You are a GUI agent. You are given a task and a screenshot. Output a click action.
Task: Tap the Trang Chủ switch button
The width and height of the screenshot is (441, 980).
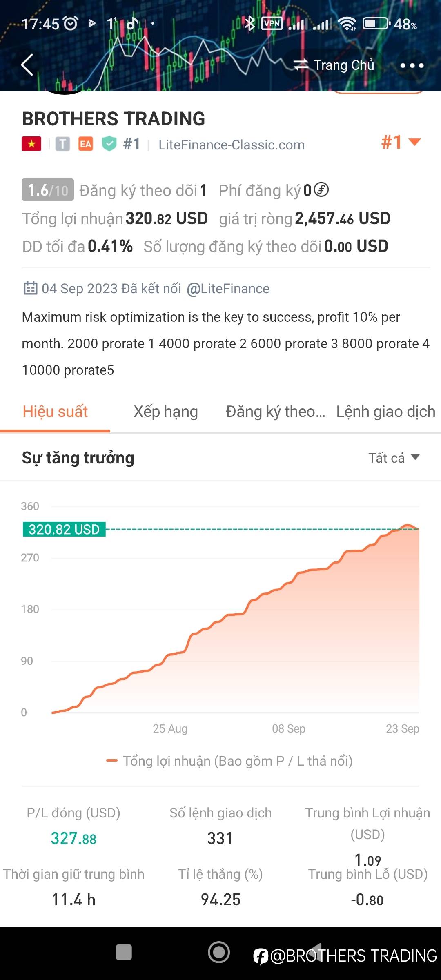[x=334, y=65]
